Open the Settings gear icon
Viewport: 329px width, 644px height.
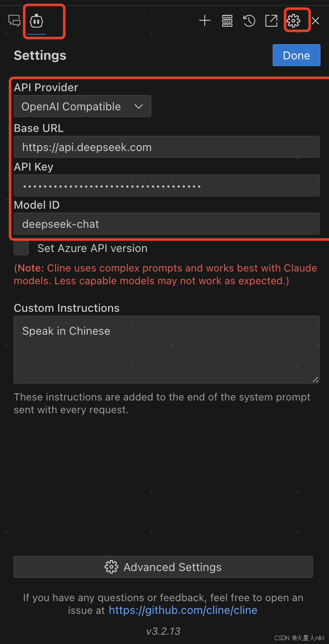pyautogui.click(x=296, y=20)
